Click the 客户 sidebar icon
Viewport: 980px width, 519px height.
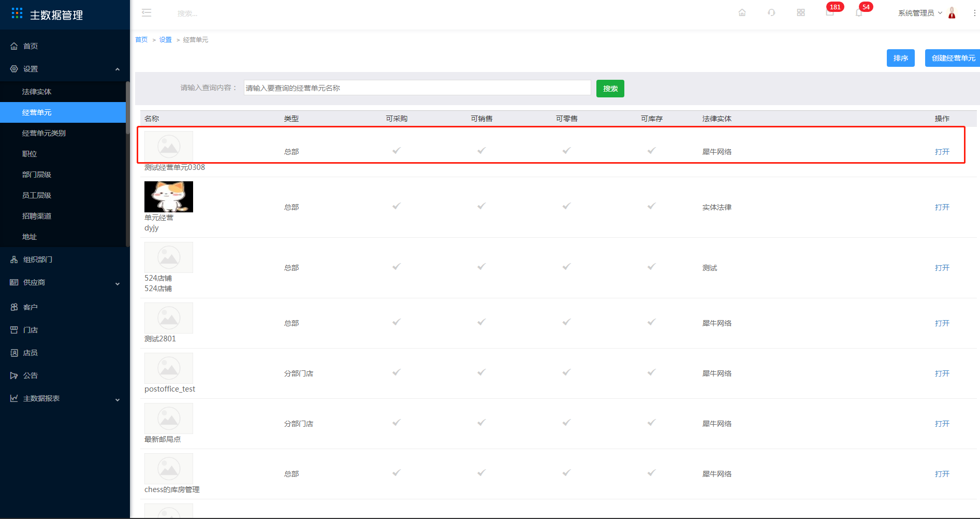point(14,307)
